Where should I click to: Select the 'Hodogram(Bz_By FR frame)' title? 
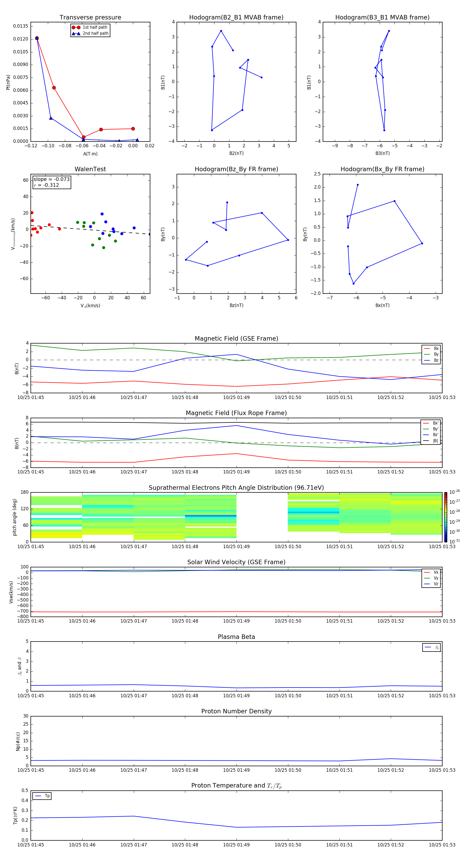click(x=236, y=169)
